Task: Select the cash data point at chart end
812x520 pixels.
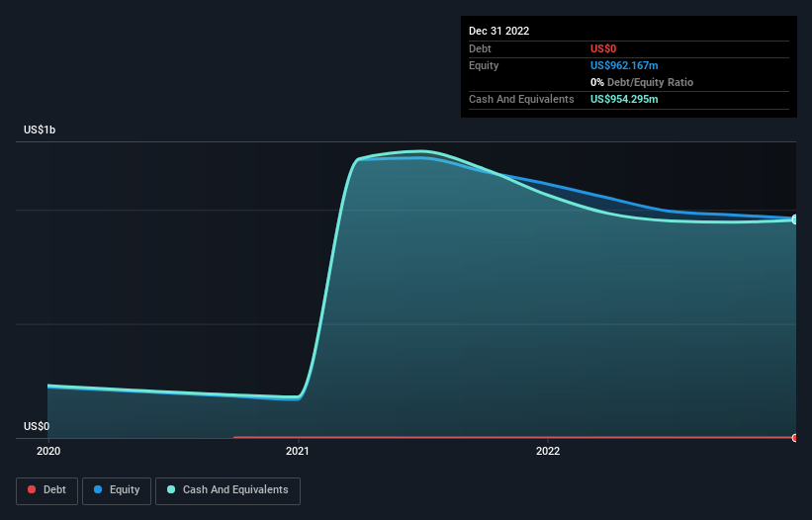Action: pyautogui.click(x=795, y=219)
